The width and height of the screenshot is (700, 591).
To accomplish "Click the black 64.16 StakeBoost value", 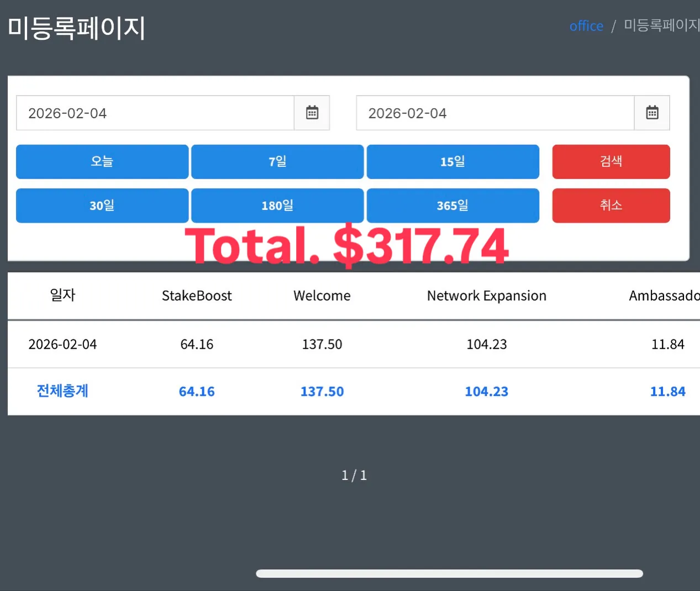I will click(197, 344).
